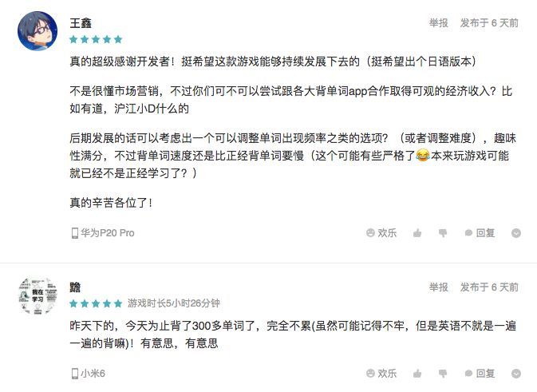
Task: Expand more options on 黯's review
Action: (x=516, y=373)
